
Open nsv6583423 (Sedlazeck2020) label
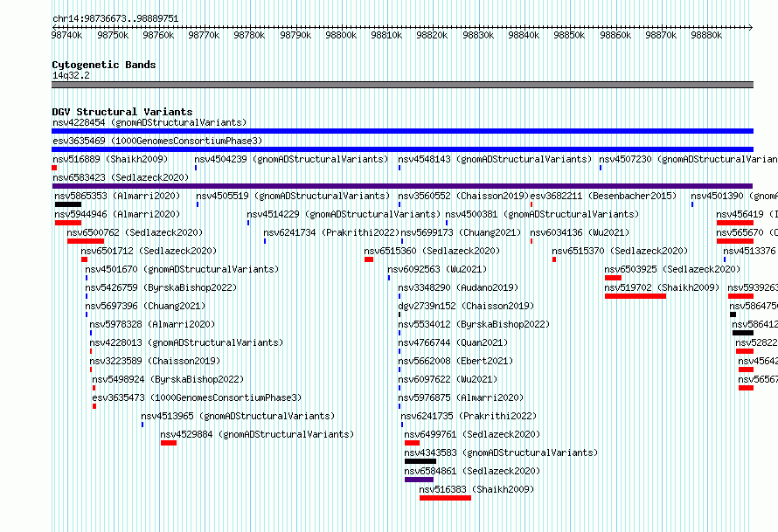[121, 177]
